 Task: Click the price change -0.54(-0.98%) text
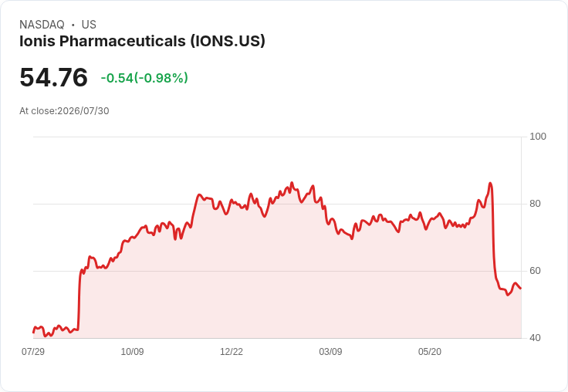coord(144,78)
